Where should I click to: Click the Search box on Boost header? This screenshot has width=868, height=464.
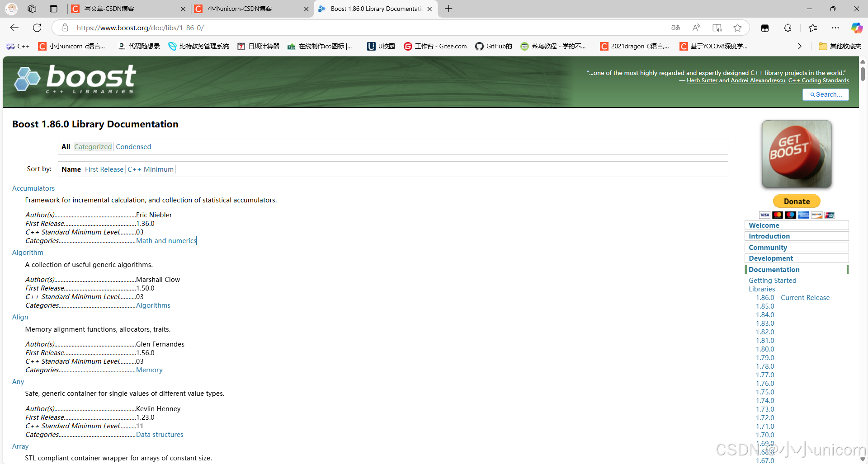[x=826, y=94]
